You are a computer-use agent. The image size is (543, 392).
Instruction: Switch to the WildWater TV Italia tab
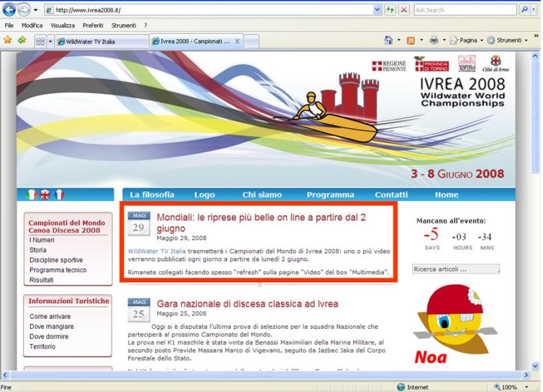point(102,41)
